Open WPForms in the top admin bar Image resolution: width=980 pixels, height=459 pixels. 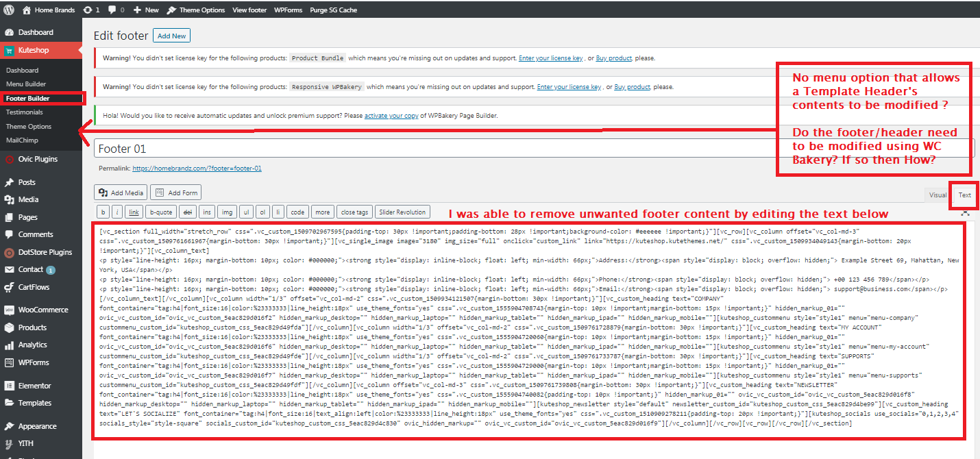pyautogui.click(x=286, y=10)
